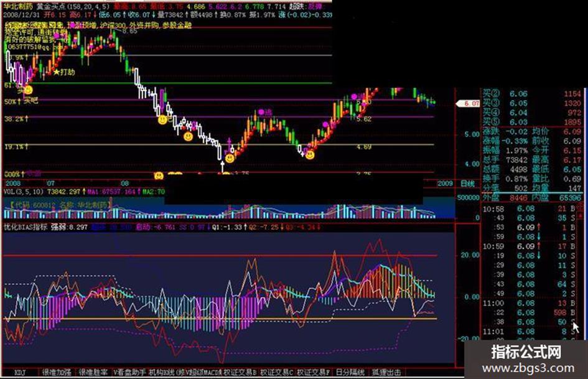Click the 振幅 1.97% value
This screenshot has height=379, width=588.
point(516,151)
